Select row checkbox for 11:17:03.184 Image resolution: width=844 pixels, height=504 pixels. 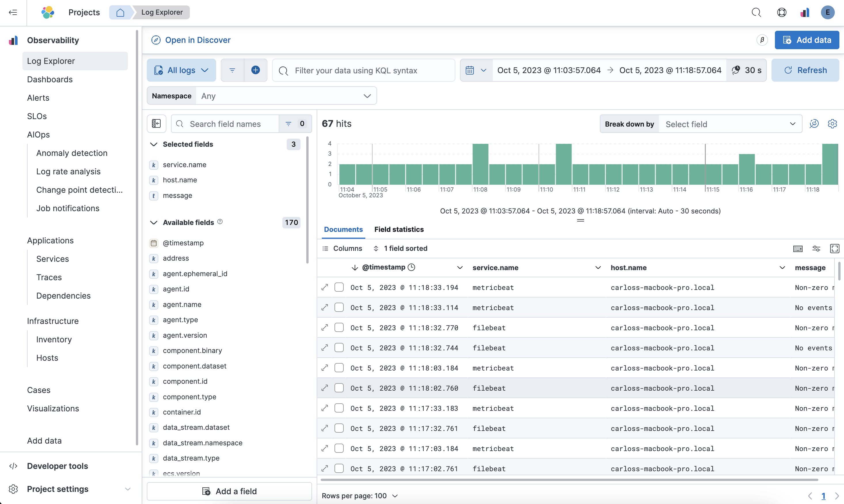(339, 448)
